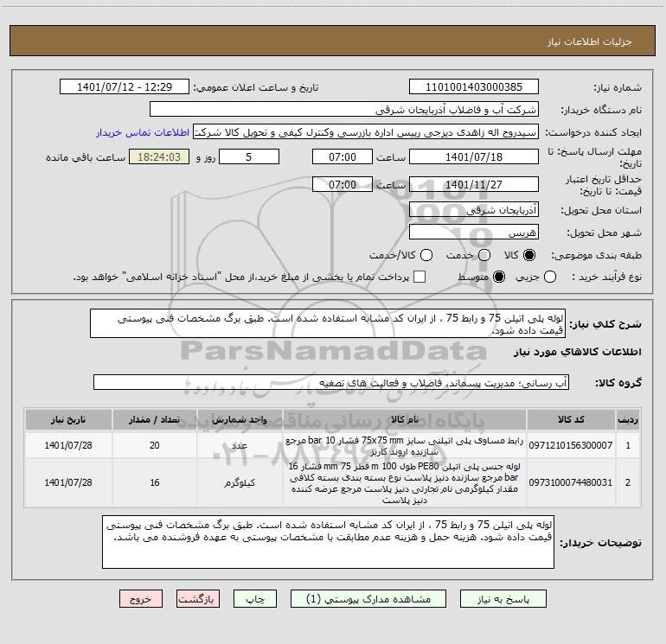Select the خدمت radio button
666x644 pixels.
[x=484, y=255]
